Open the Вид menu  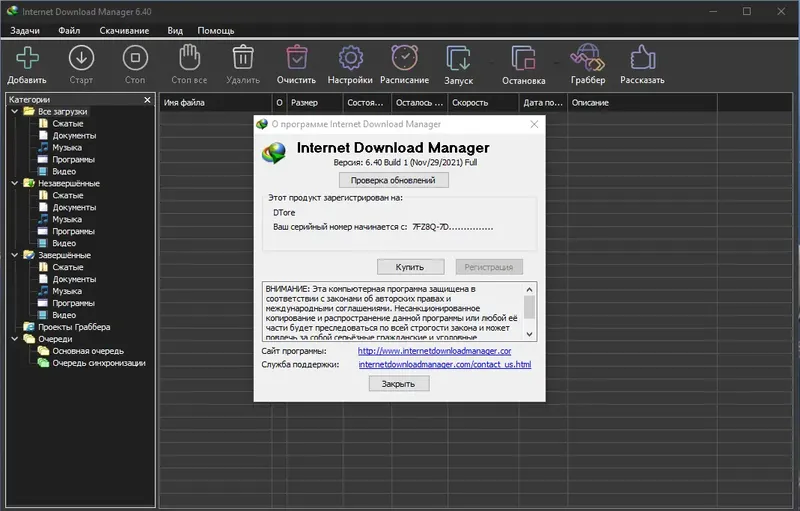pos(175,31)
